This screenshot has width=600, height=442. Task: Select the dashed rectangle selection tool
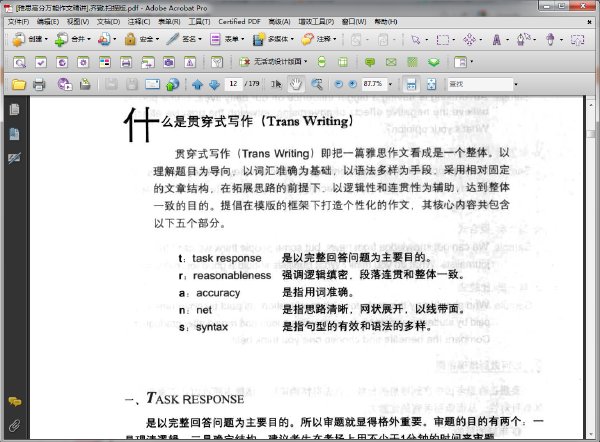[x=443, y=39]
